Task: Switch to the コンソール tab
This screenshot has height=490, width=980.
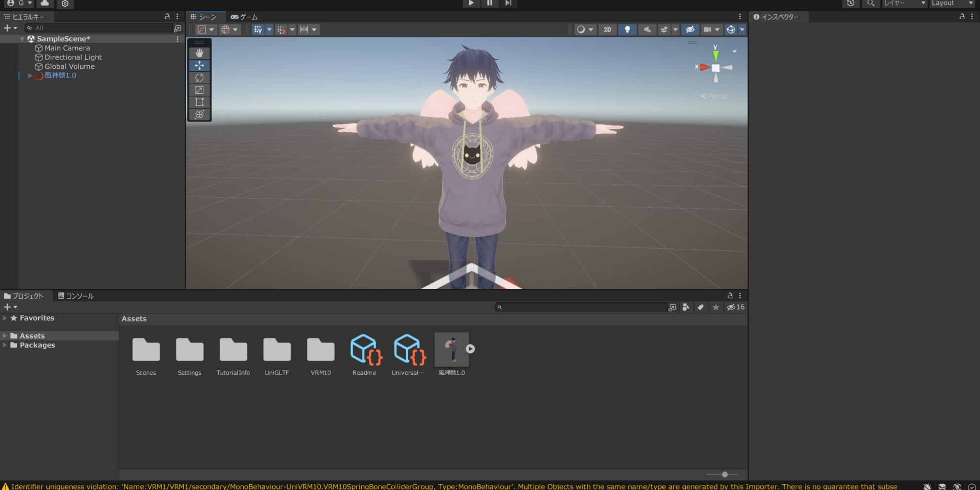Action: point(78,296)
